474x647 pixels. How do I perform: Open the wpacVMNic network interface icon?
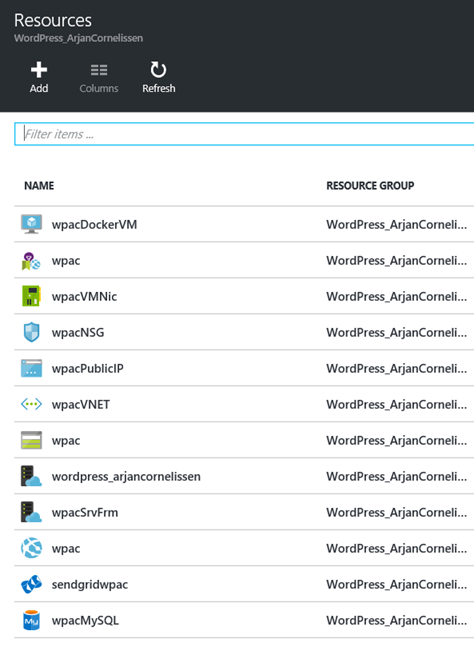(31, 296)
